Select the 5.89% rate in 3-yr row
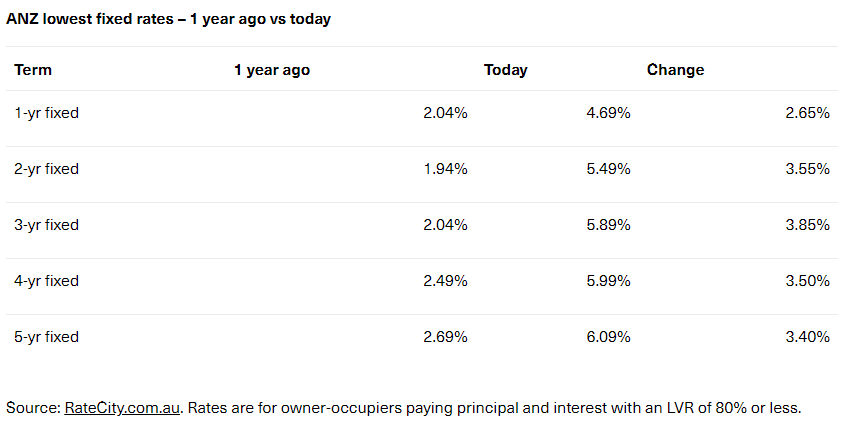Viewport: 856px width, 430px height. [x=608, y=225]
